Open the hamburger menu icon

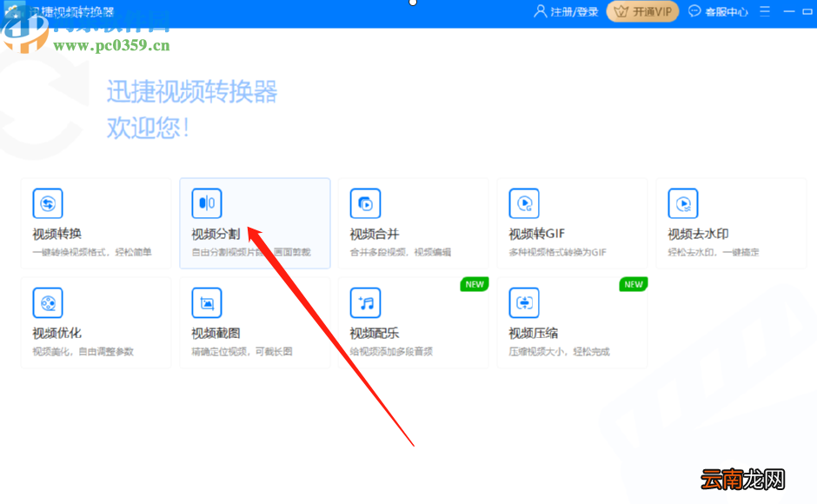[x=764, y=11]
